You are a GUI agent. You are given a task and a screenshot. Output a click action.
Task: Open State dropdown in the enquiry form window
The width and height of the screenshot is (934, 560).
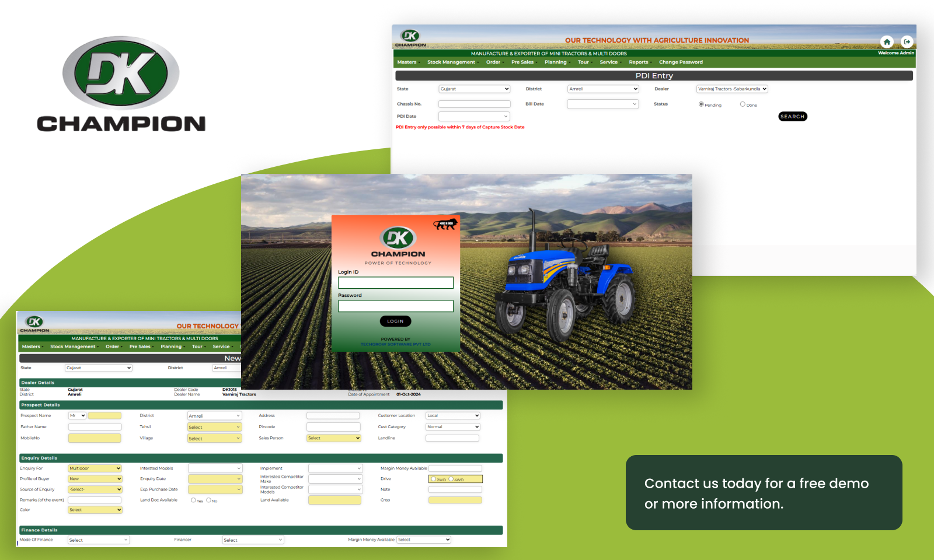pyautogui.click(x=99, y=368)
